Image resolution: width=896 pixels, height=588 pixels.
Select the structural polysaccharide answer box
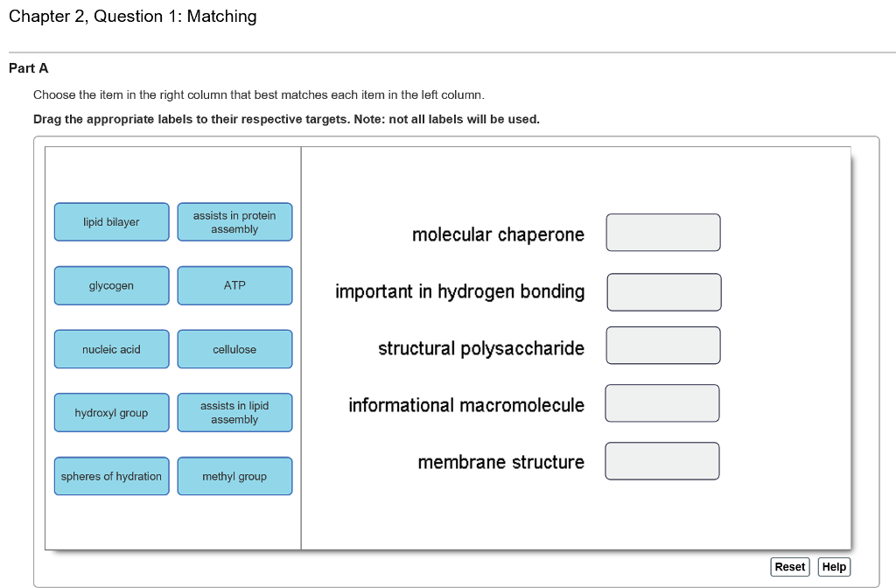tap(662, 345)
